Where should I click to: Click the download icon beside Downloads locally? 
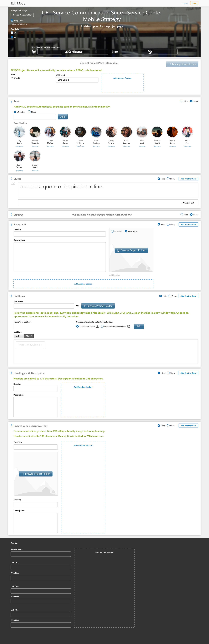(x=97, y=326)
